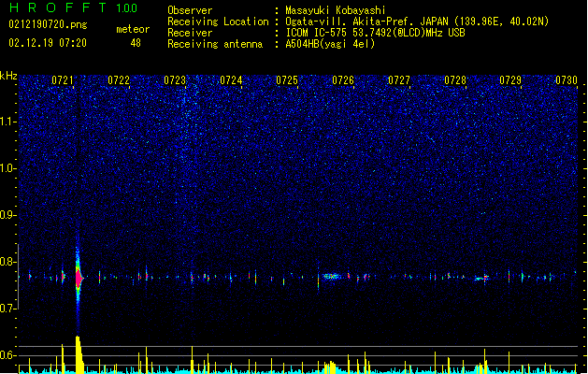Click the meteor count value 48
The height and width of the screenshot is (374, 588).
pyautogui.click(x=136, y=43)
